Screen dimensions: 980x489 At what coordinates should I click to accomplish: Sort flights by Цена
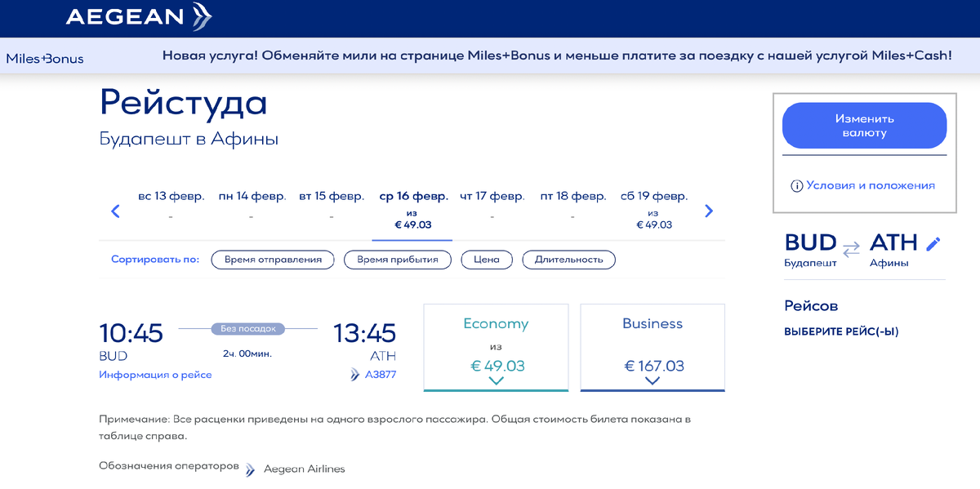click(486, 259)
